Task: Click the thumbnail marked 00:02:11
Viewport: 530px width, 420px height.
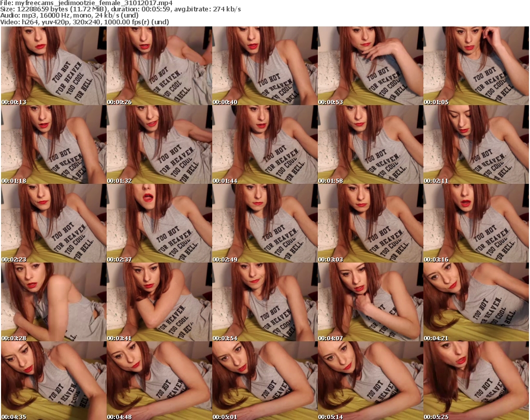Action: click(x=476, y=144)
